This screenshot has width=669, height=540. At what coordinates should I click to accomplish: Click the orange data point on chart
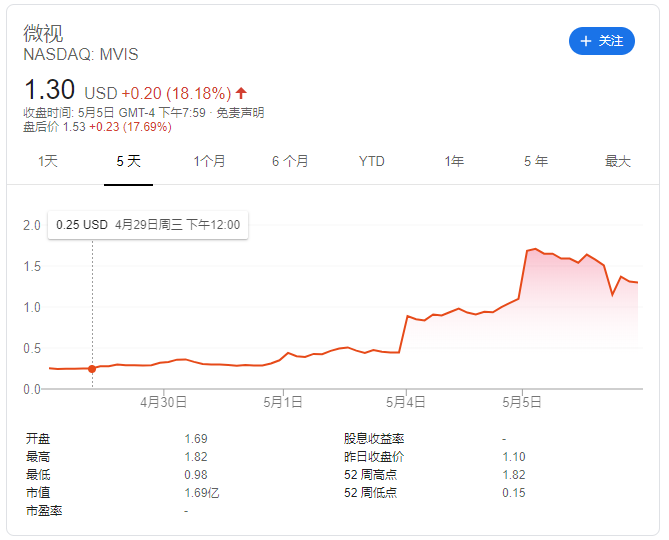click(92, 369)
